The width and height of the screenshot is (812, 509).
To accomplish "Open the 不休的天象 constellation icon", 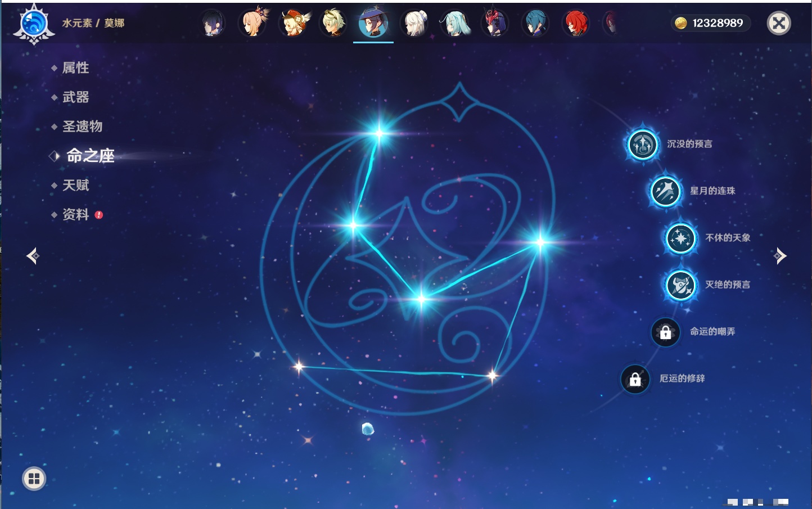I will tap(681, 238).
